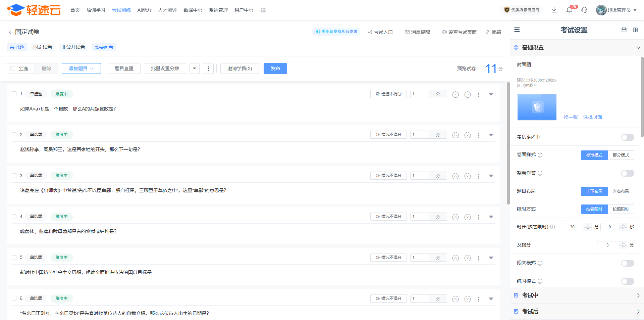644x320 pixels.
Task: Check the 全选 checkbox
Action: (13, 68)
